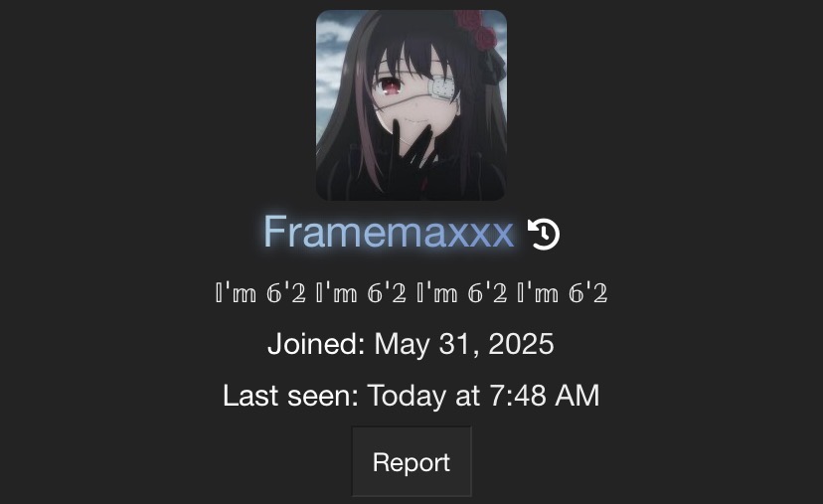Image resolution: width=823 pixels, height=504 pixels.
Task: Click the black gloved hand in avatar
Action: pyautogui.click(x=412, y=152)
